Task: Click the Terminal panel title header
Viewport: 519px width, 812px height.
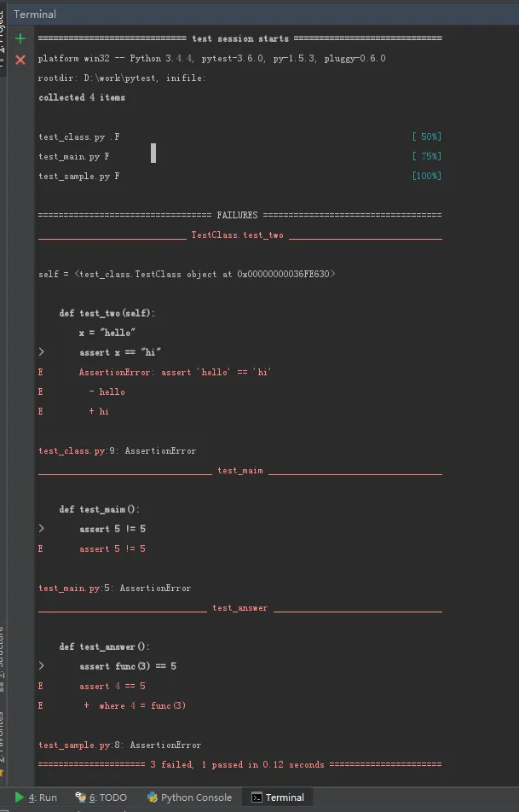Action: (x=35, y=14)
